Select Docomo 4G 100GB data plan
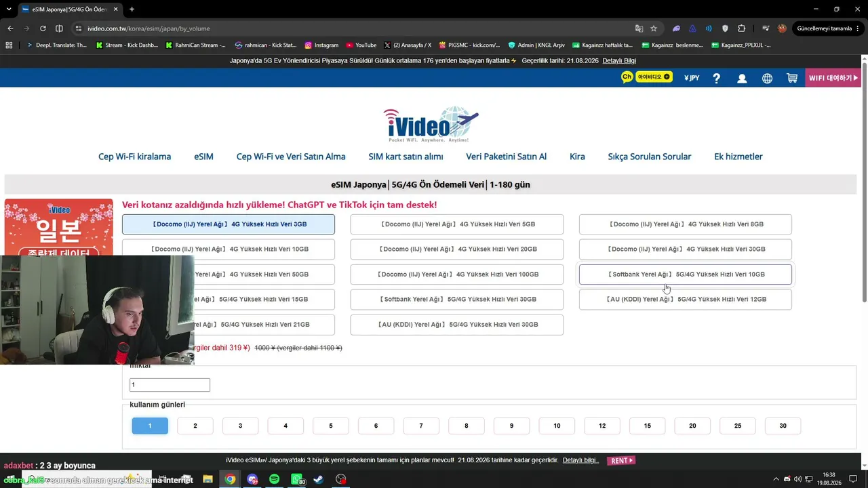Image resolution: width=868 pixels, height=488 pixels. (x=457, y=274)
